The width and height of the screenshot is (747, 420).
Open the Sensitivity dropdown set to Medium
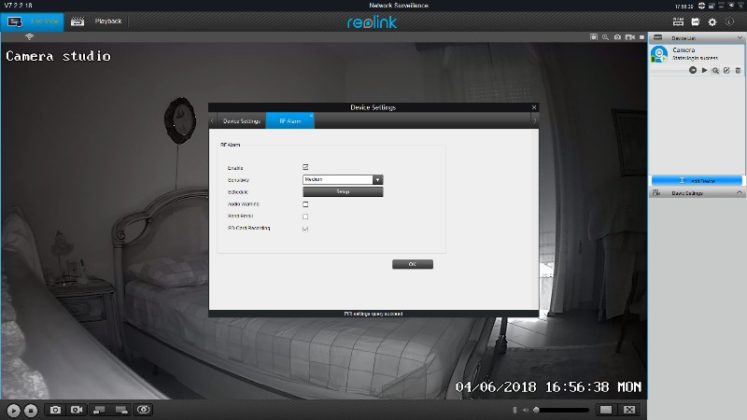click(x=343, y=180)
